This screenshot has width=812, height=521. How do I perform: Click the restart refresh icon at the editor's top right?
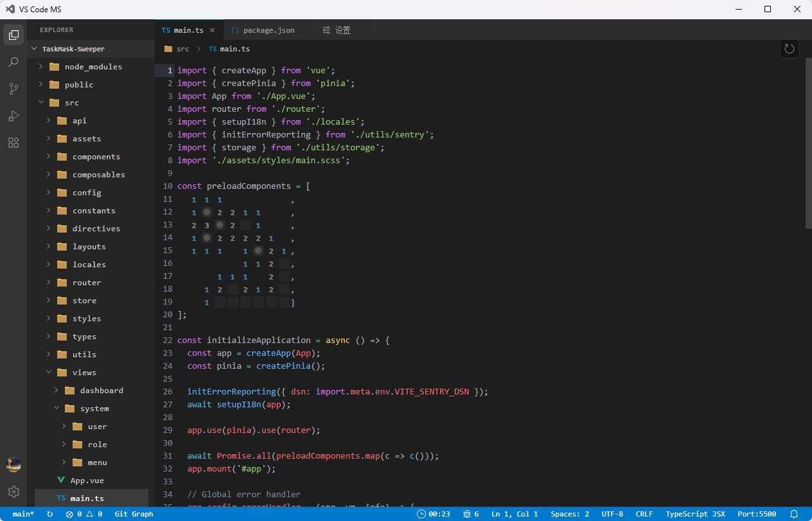click(790, 49)
